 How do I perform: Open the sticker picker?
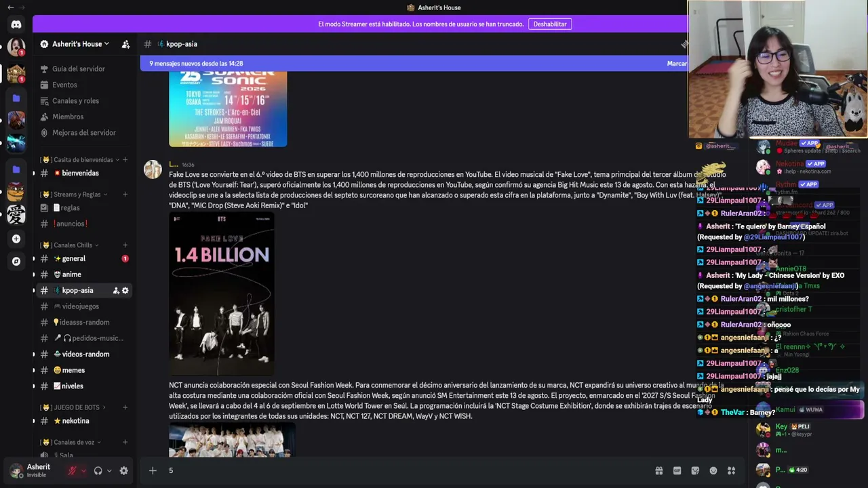coord(695,470)
